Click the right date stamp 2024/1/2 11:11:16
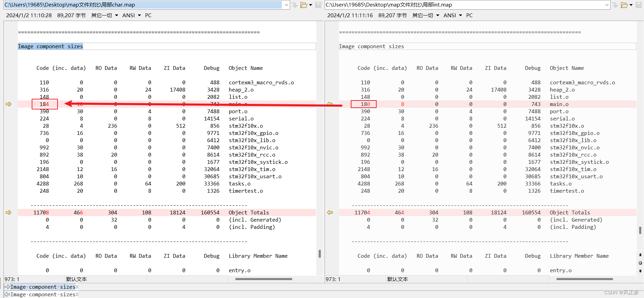Screen dimensions: 644x298 pos(350,15)
